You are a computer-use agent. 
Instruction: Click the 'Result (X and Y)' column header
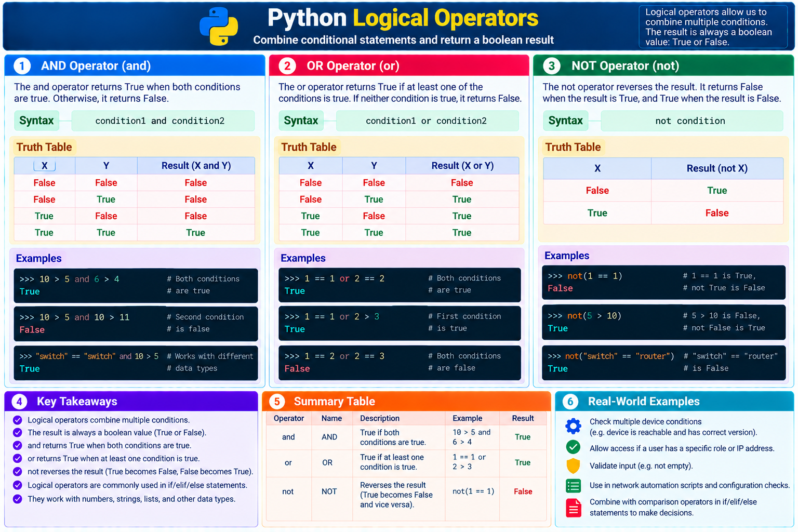click(x=196, y=166)
